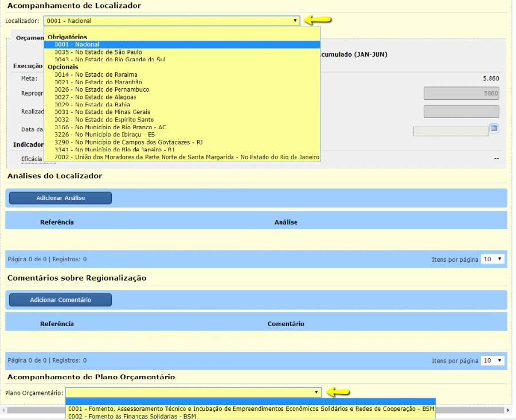Open the Plano Orçamentário dropdown

point(193,392)
